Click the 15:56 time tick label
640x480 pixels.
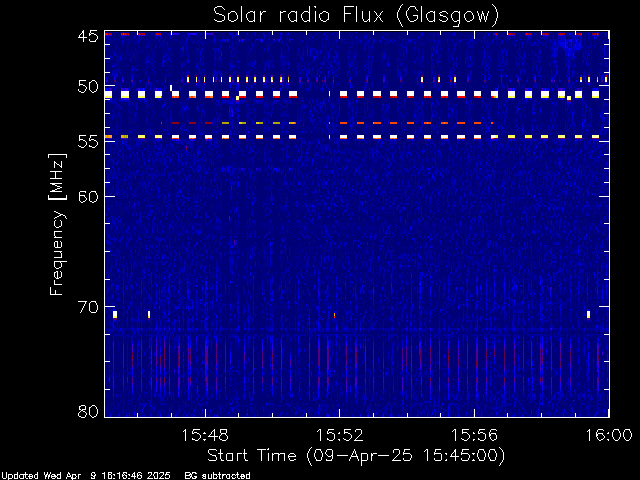pyautogui.click(x=474, y=436)
